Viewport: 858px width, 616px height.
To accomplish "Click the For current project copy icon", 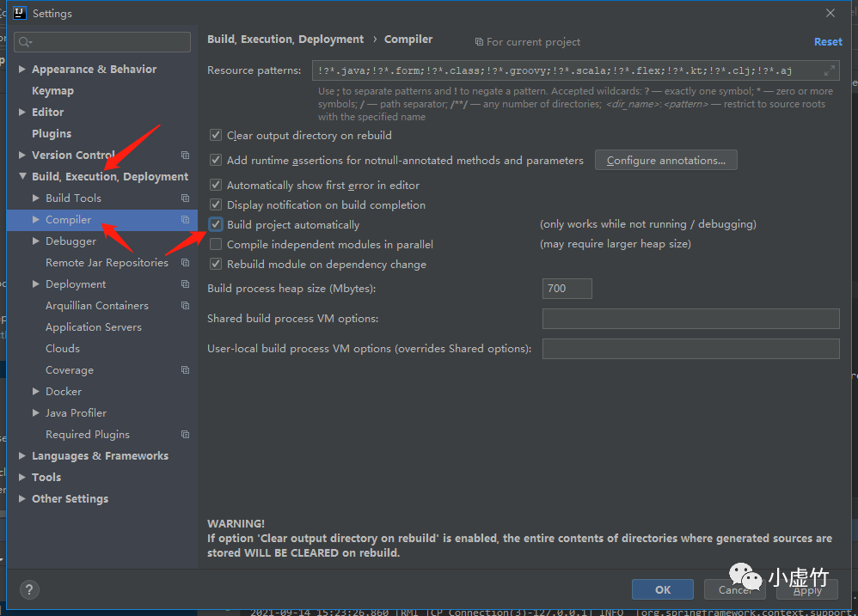I will [479, 42].
